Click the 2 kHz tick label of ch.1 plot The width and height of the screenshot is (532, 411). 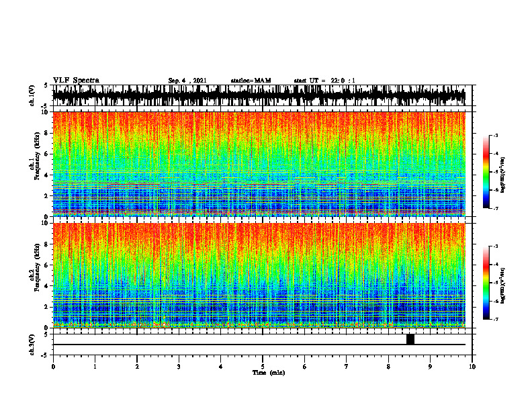point(46,196)
